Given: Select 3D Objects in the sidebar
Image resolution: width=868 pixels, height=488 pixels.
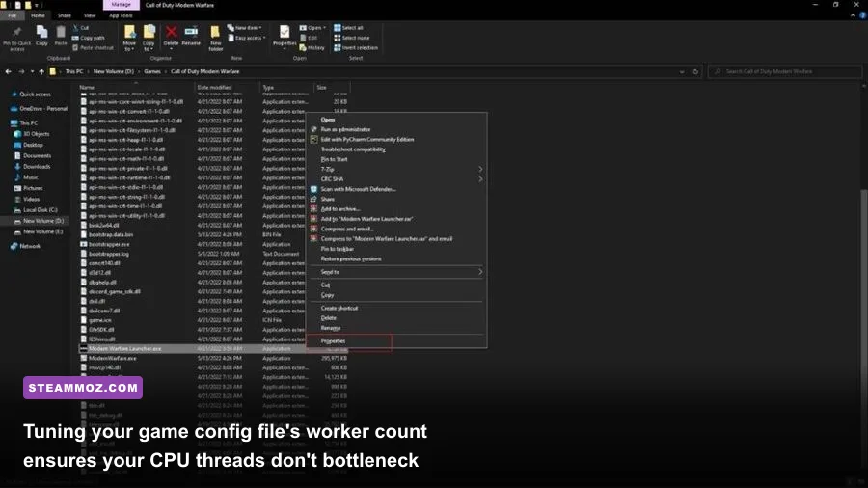Looking at the screenshot, I should click(36, 134).
